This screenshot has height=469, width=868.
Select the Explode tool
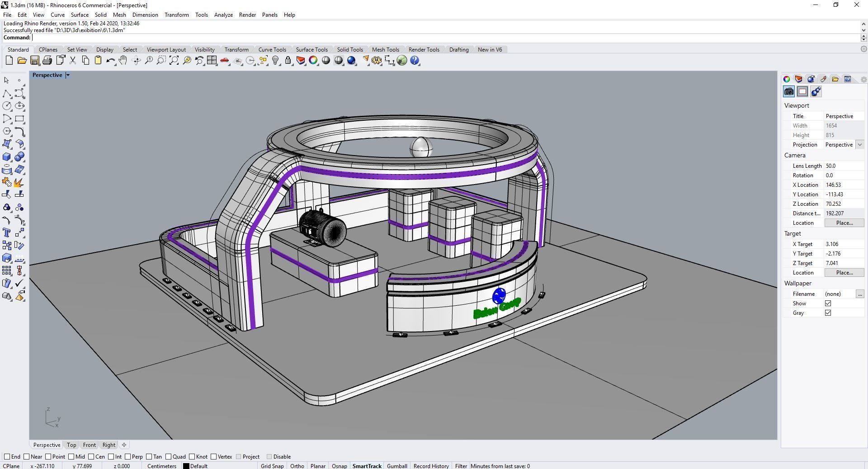pyautogui.click(x=19, y=182)
